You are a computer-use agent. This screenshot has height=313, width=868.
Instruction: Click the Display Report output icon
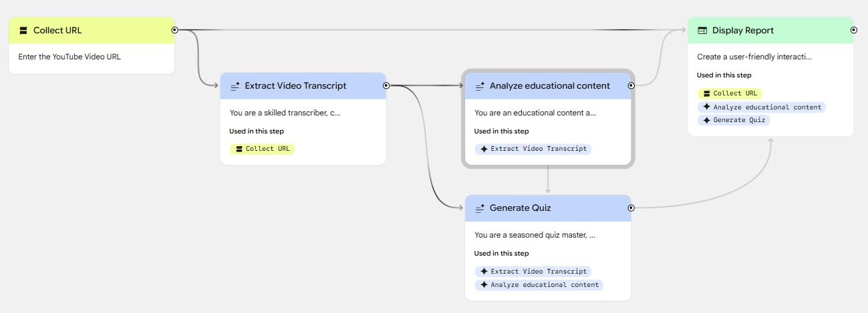click(702, 31)
